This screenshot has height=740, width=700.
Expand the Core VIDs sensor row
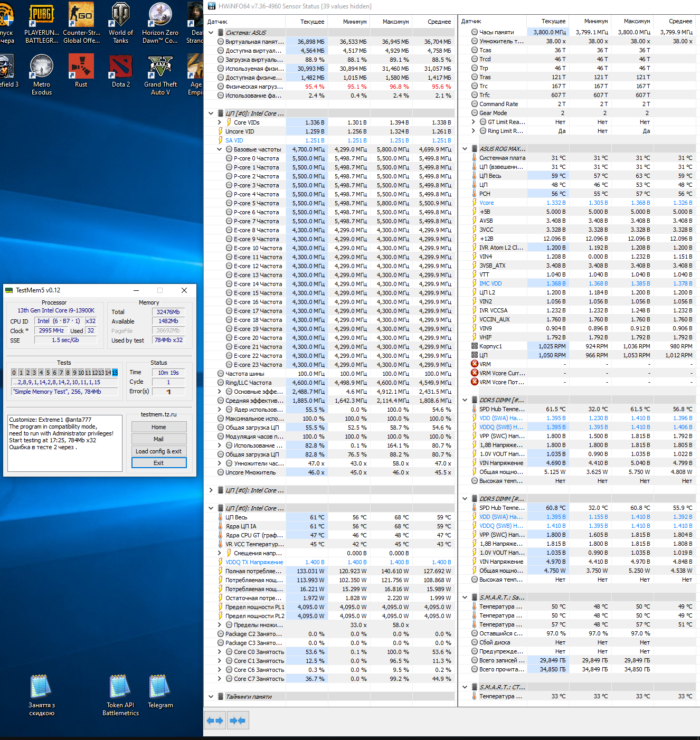tap(220, 122)
